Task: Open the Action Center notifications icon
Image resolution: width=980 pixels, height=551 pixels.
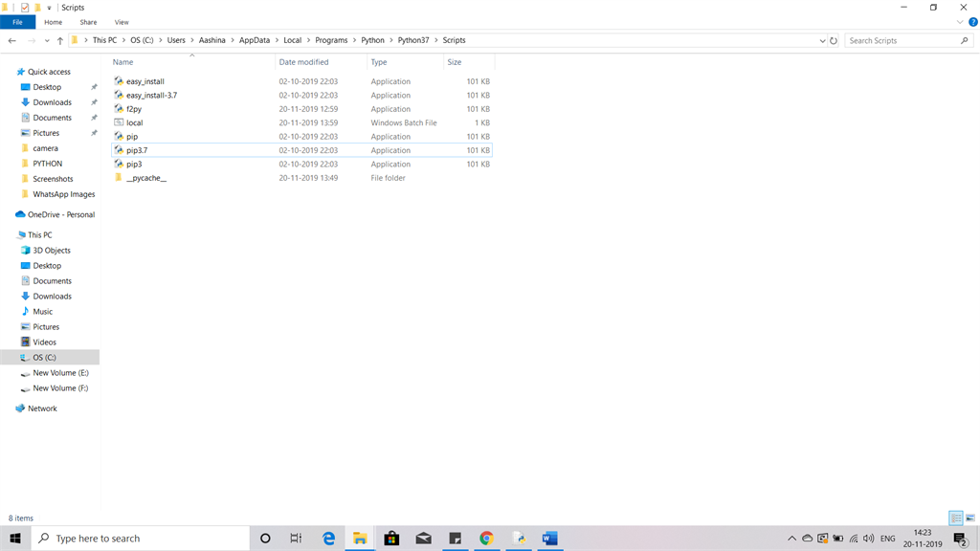Action: [x=961, y=539]
